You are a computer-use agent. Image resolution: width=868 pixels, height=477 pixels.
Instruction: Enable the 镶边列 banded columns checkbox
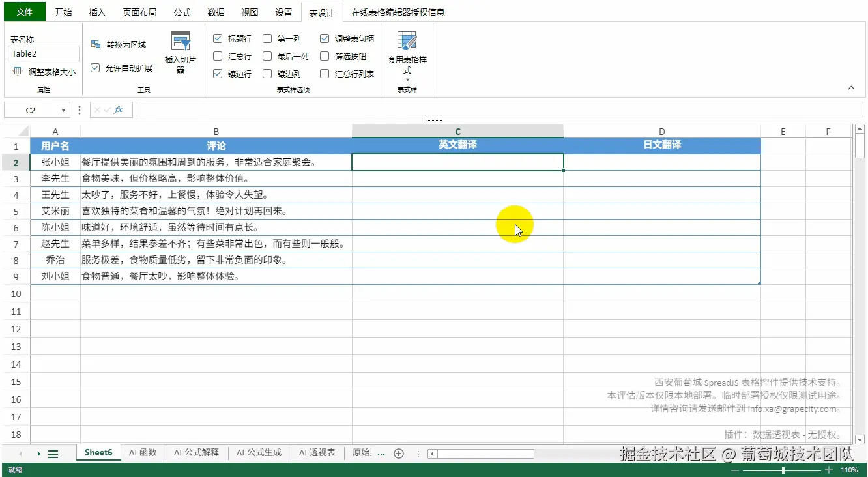[267, 74]
